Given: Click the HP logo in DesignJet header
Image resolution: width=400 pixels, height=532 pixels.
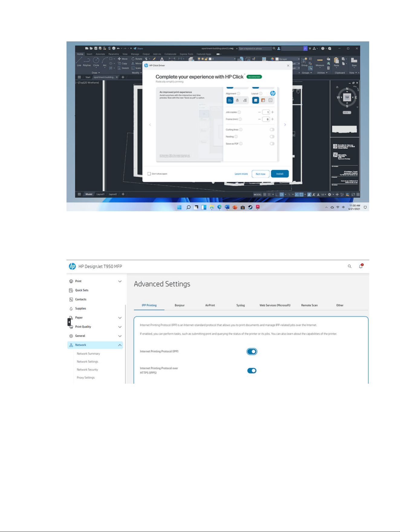Looking at the screenshot, I should pos(72,266).
